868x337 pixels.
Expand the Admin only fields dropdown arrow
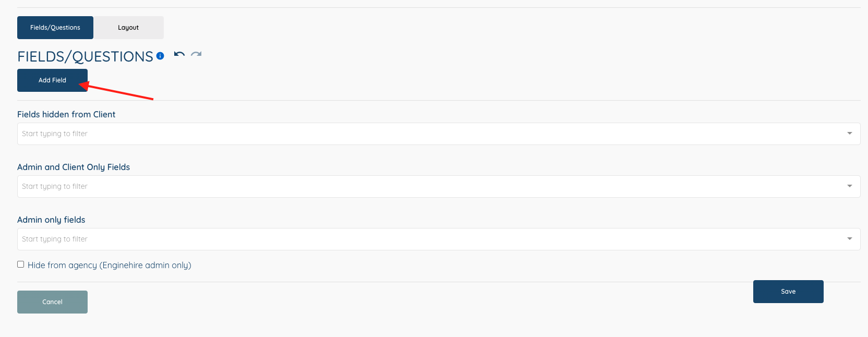coord(849,239)
